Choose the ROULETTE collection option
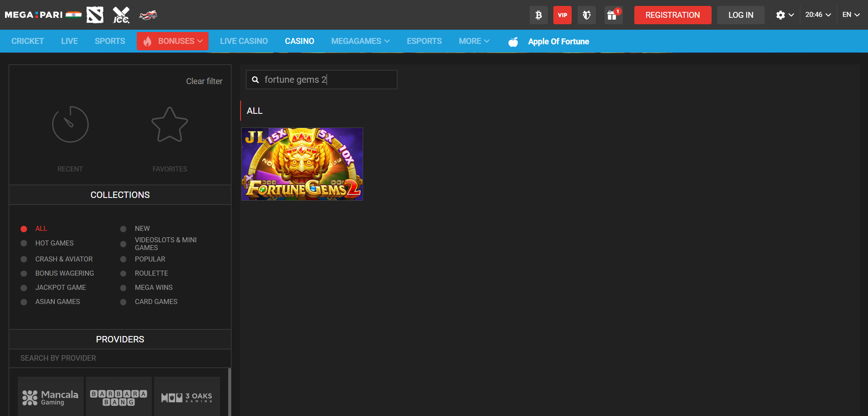The width and height of the screenshot is (868, 416). [151, 273]
